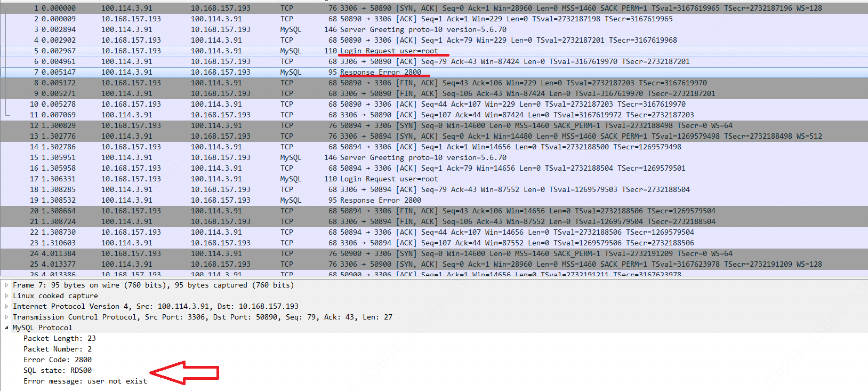Collapse the MySQL Protocol tree node
The width and height of the screenshot is (868, 391).
7,328
